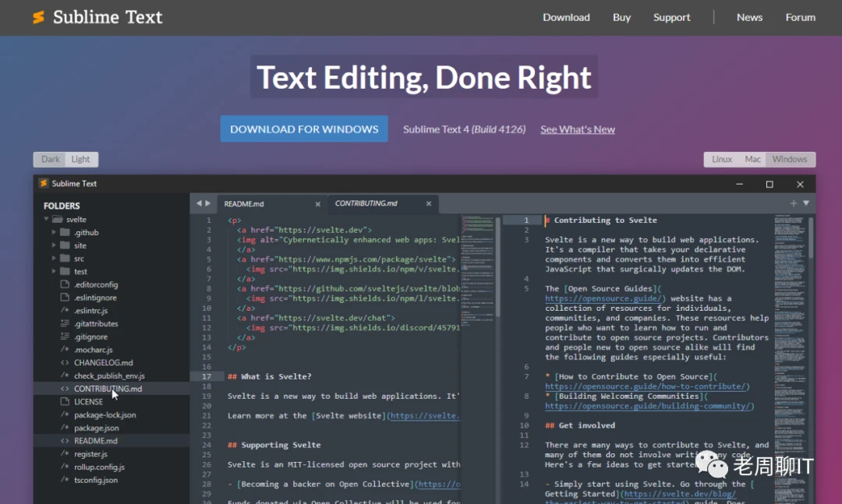Expand the .github folder
This screenshot has height=504, width=842.
point(55,232)
